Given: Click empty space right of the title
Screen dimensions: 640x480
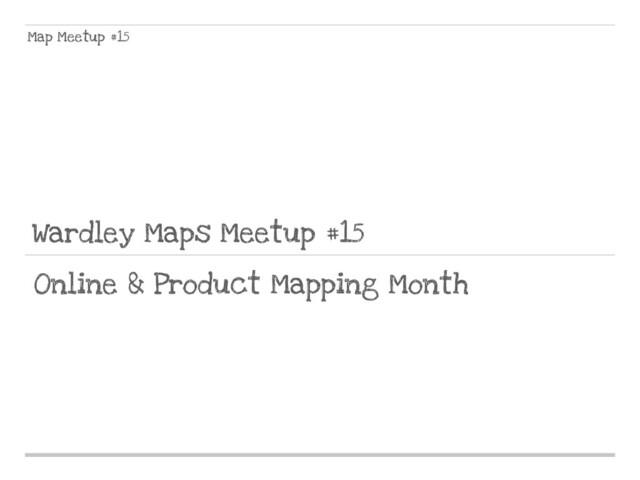Looking at the screenshot, I should pyautogui.click(x=500, y=235).
